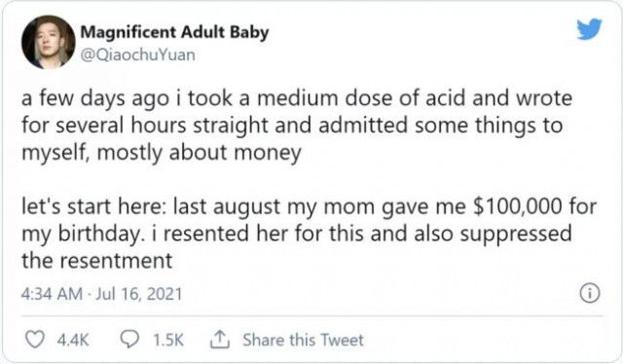
Task: Open the info circle icon
Action: (x=590, y=294)
